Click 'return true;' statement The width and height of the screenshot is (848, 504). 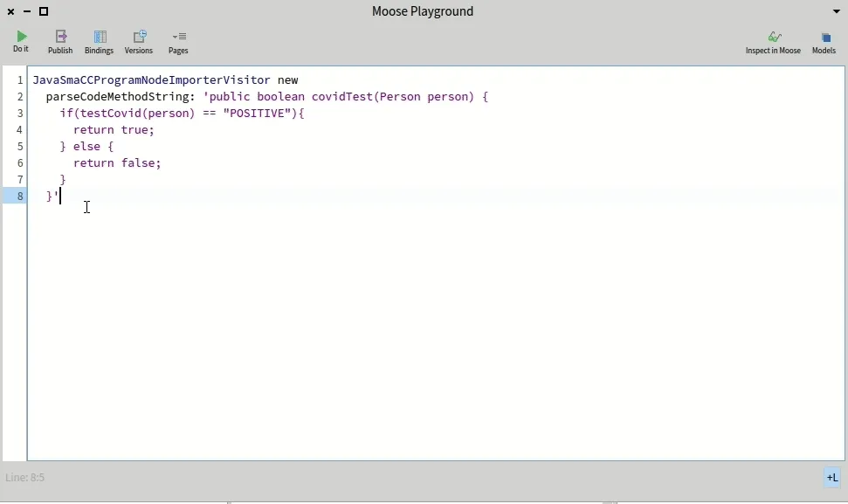[114, 130]
